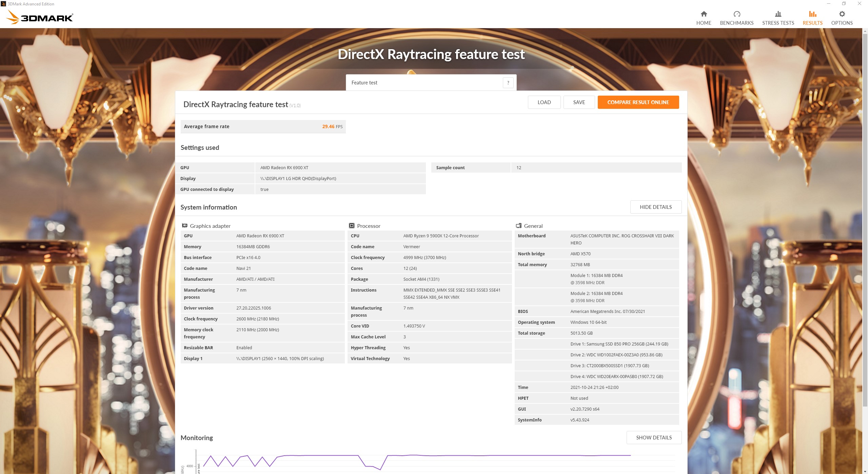Click PCIe x16 4.0 bus interface
The height and width of the screenshot is (474, 868).
tap(248, 257)
